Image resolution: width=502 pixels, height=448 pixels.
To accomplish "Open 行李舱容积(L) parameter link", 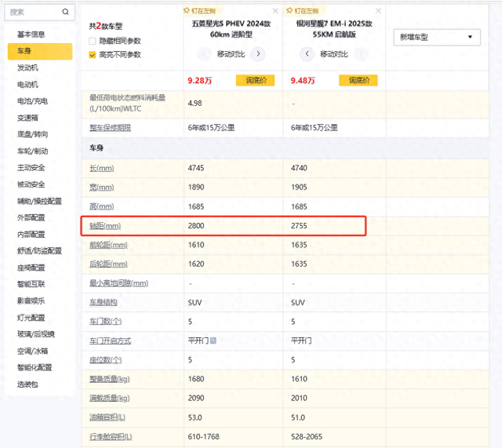I will pyautogui.click(x=111, y=436).
